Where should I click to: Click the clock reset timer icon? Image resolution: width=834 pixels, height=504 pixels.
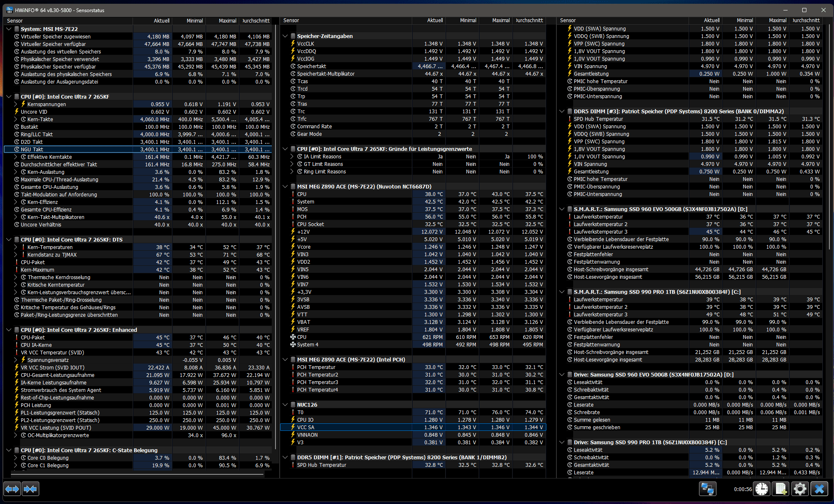pyautogui.click(x=761, y=489)
